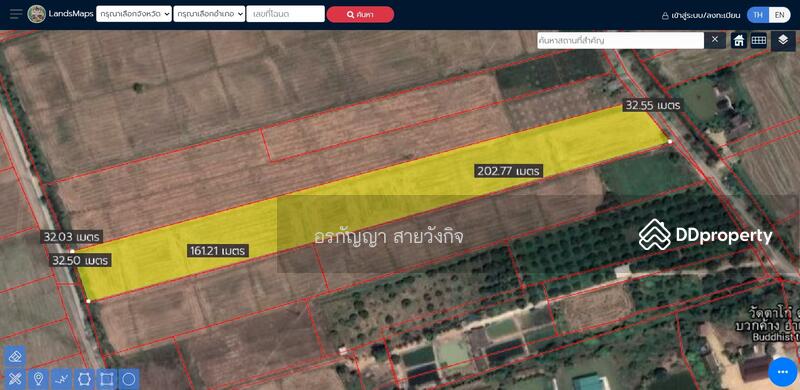Open the blue chat bubble button

[x=783, y=373]
